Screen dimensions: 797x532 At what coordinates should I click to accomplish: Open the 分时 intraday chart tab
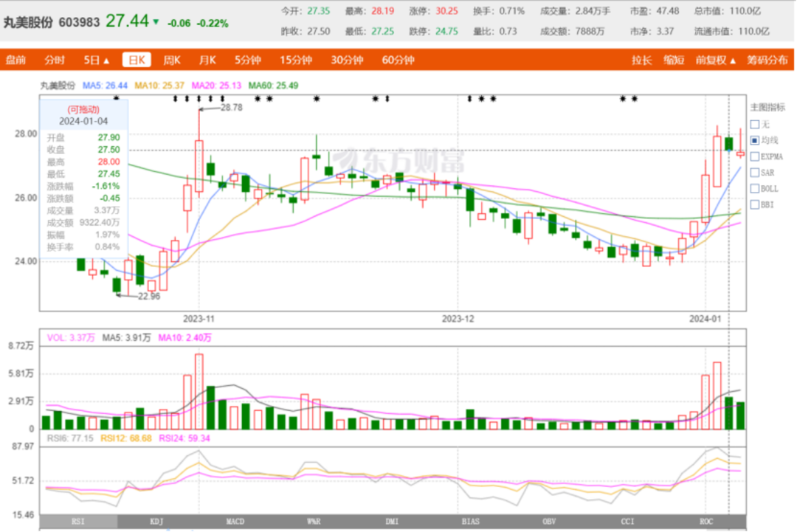click(x=55, y=60)
